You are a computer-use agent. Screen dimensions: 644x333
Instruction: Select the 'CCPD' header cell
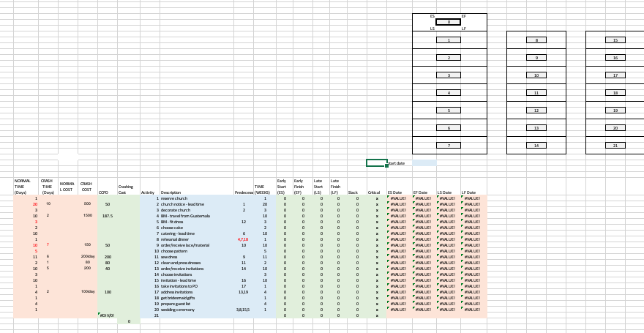pos(108,192)
